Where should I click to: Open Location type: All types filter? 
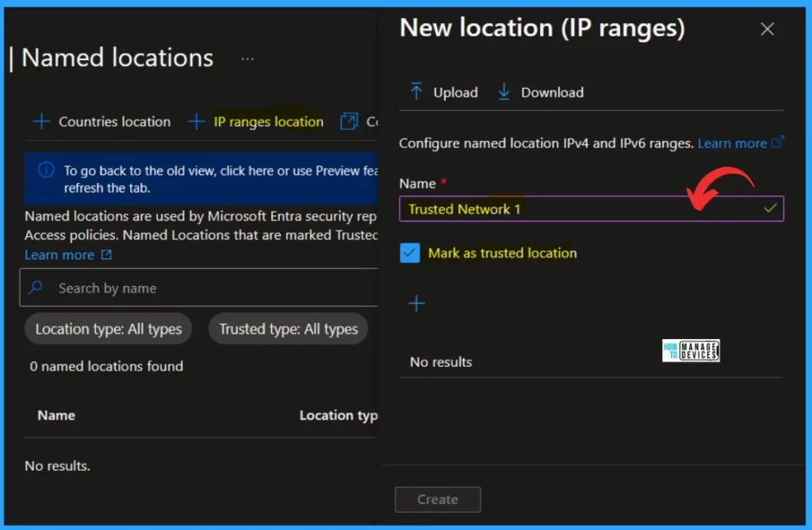point(108,329)
